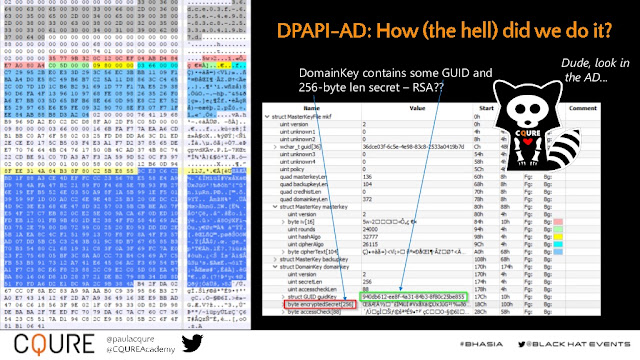Open the @BLACK HAT EVENTS handle
The height and width of the screenshot is (360, 640).
[578, 344]
